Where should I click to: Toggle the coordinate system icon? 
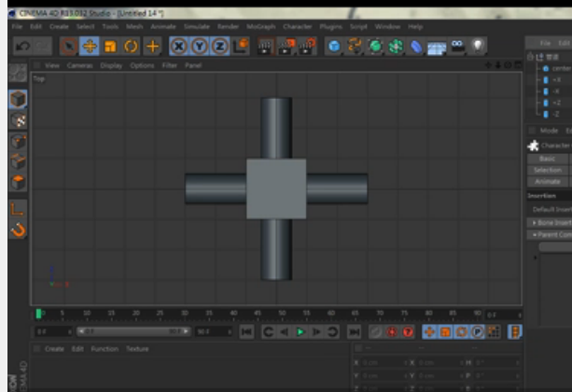pyautogui.click(x=241, y=47)
